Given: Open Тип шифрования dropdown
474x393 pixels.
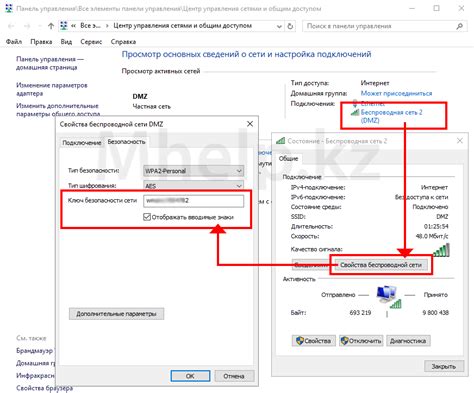Looking at the screenshot, I should pos(193,185).
